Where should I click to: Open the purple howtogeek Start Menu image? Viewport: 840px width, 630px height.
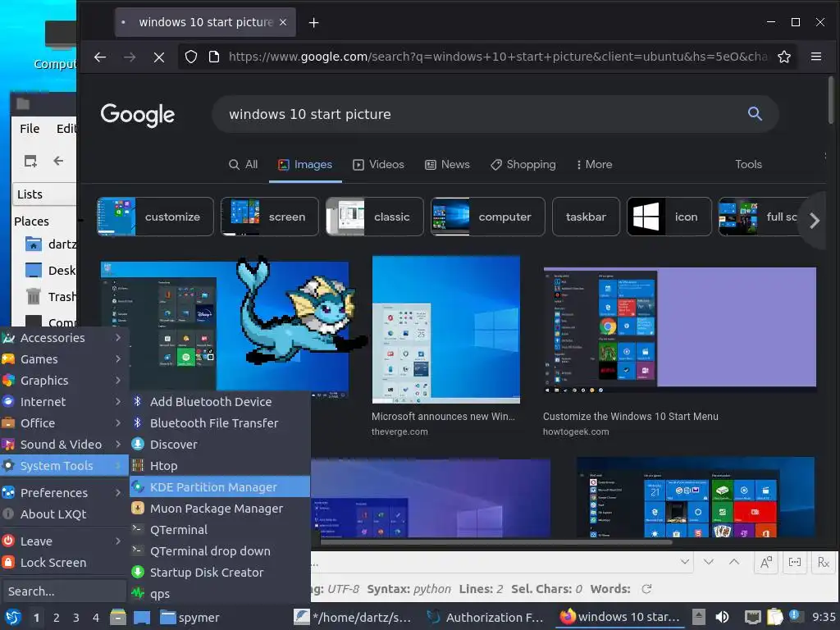point(680,330)
